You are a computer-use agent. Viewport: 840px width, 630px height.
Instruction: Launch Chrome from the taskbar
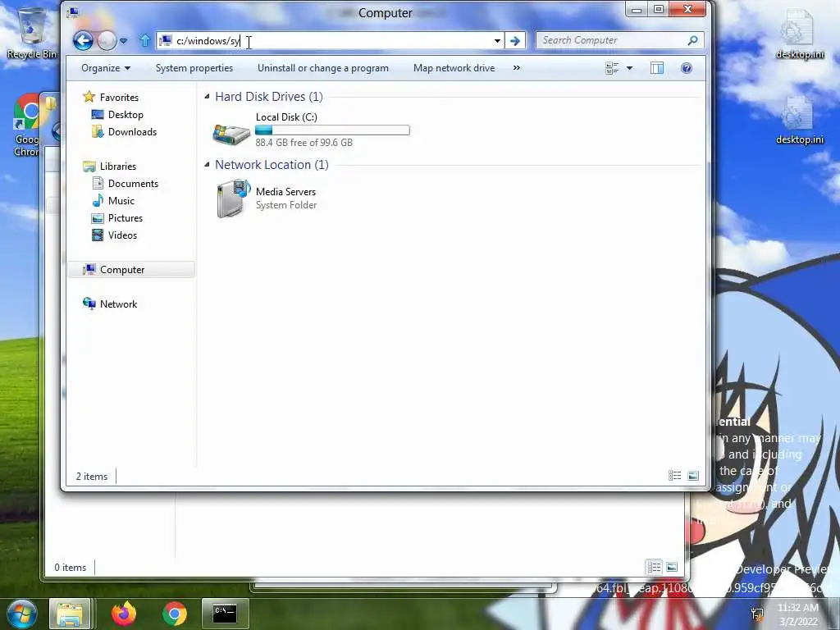click(x=174, y=614)
